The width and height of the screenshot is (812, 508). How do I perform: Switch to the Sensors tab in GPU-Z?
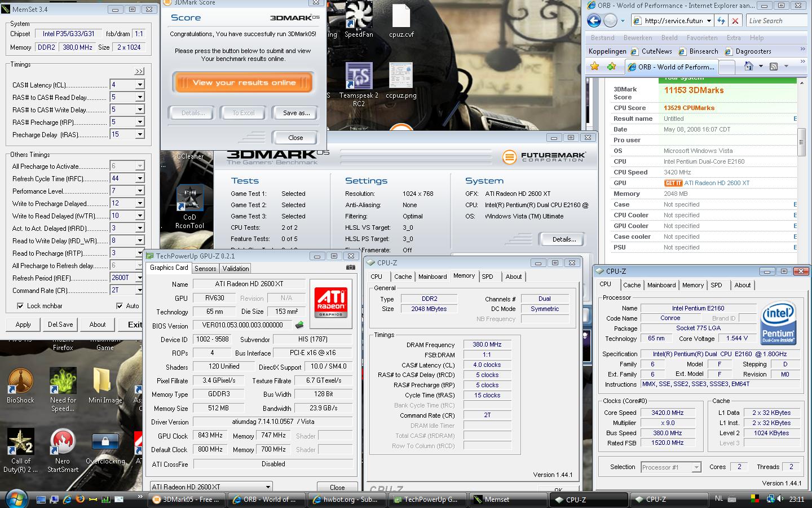coord(205,269)
